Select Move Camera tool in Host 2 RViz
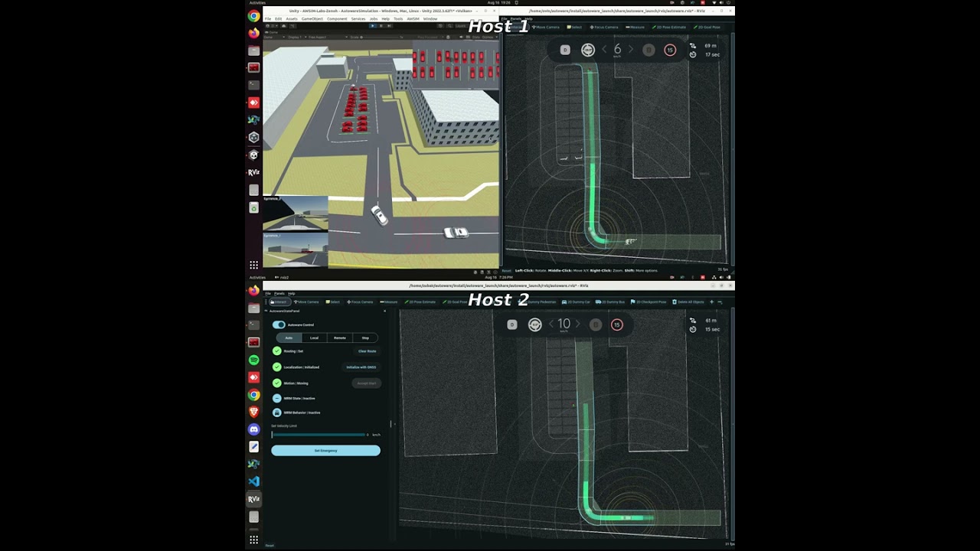 click(305, 302)
